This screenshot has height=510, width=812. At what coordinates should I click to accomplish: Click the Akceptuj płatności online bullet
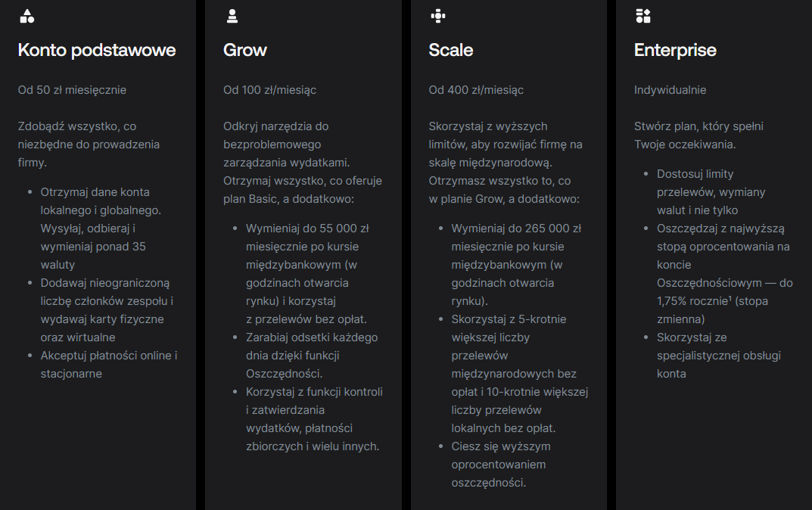click(x=109, y=365)
